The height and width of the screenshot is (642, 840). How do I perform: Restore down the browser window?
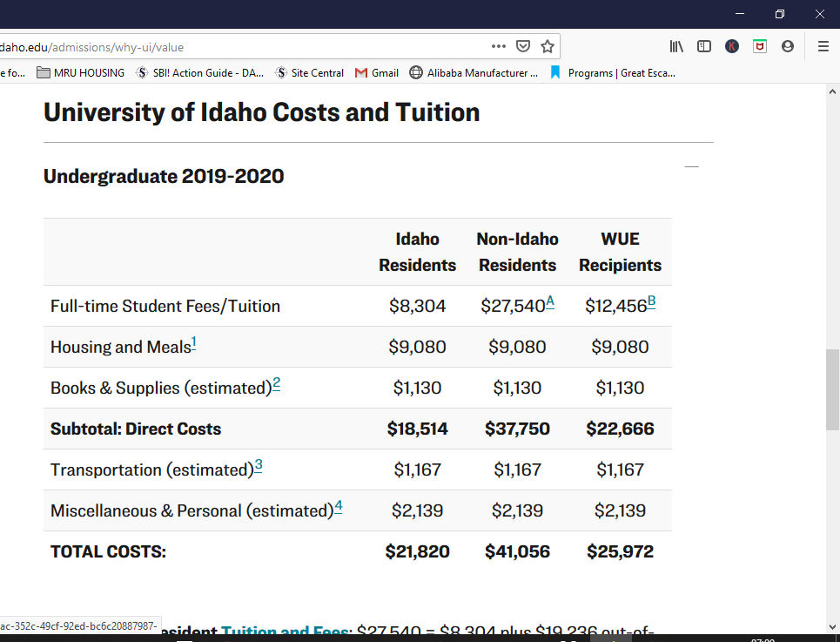click(780, 14)
